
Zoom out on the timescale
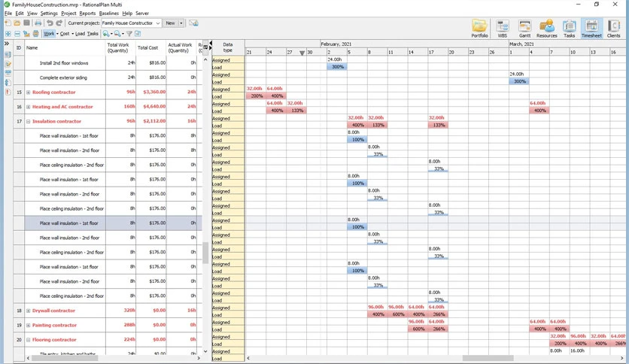117,34
